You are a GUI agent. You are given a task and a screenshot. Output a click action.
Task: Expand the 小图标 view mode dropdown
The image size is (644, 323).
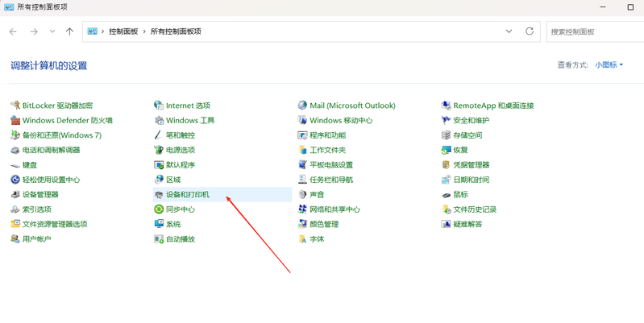[x=609, y=65]
